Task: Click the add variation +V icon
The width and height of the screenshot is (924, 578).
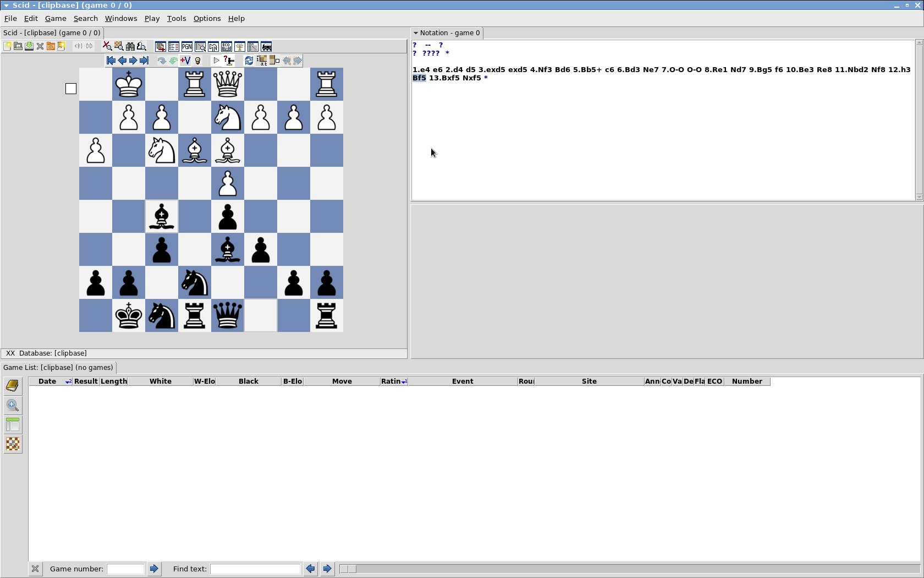Action: click(185, 61)
